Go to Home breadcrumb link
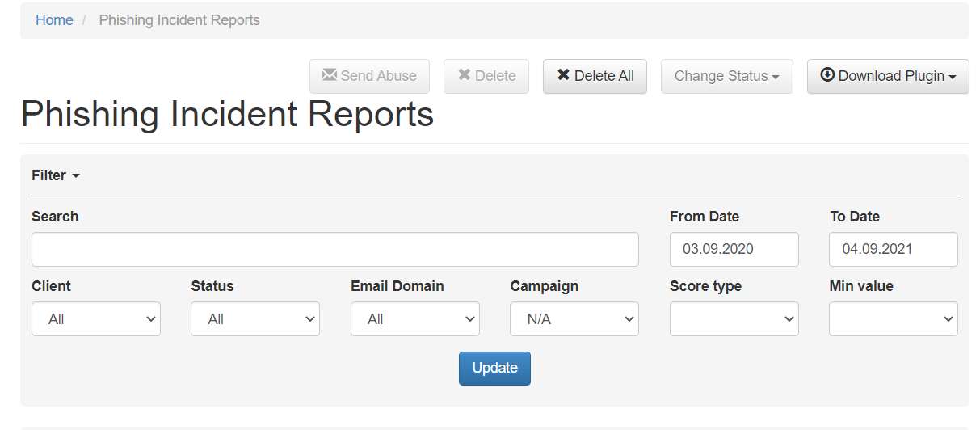The height and width of the screenshot is (430, 980). coord(54,20)
